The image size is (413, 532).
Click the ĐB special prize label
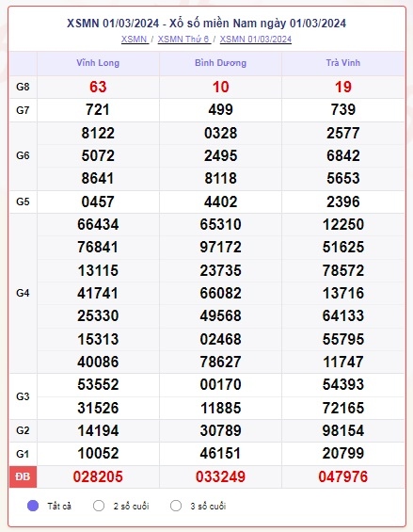[23, 476]
